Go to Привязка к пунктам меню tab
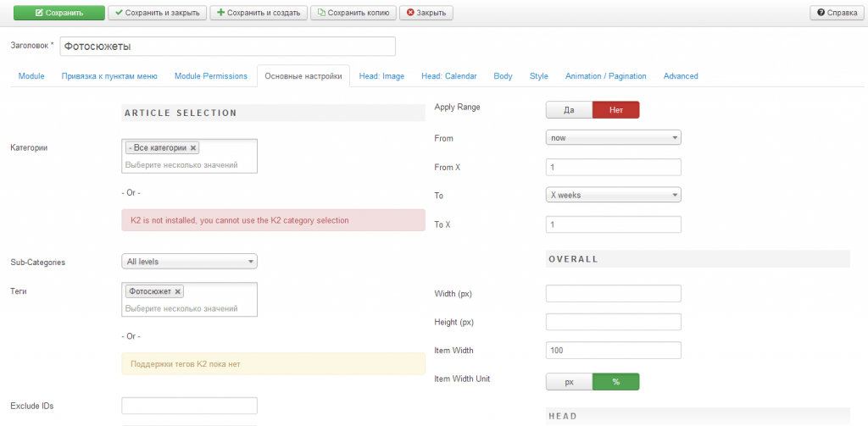 pyautogui.click(x=109, y=76)
